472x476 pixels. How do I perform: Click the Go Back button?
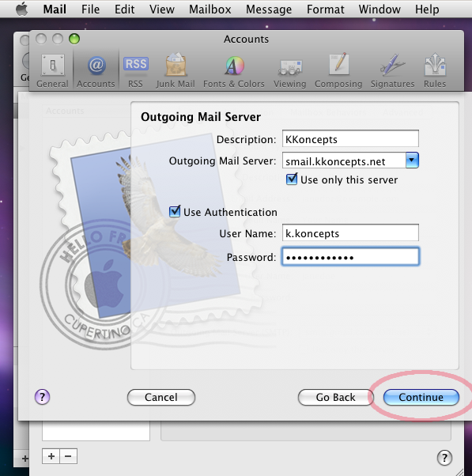pyautogui.click(x=336, y=397)
